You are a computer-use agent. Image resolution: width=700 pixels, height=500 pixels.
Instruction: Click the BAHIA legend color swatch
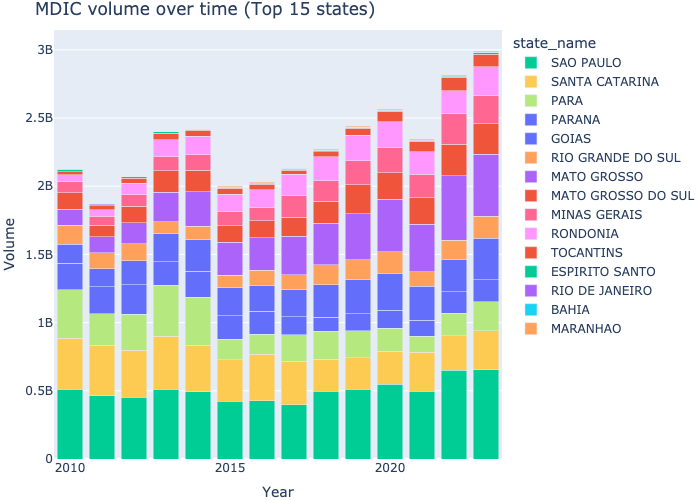(531, 309)
